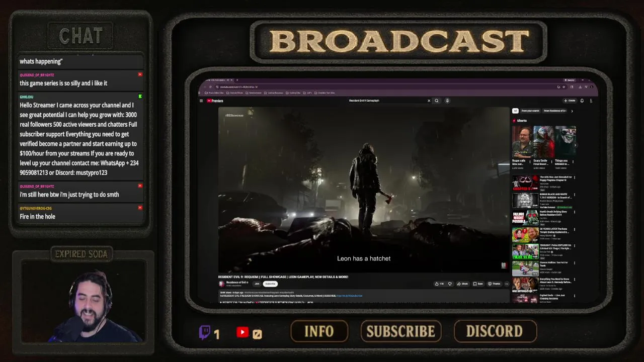Click the video title Resident Evil 9: Requiem
This screenshot has width=644, height=362.
click(283, 277)
